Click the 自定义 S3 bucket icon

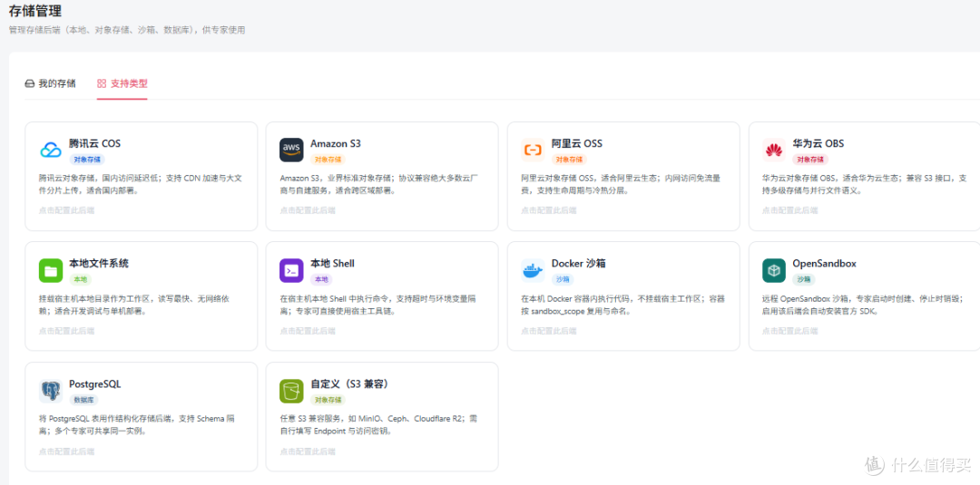point(291,391)
